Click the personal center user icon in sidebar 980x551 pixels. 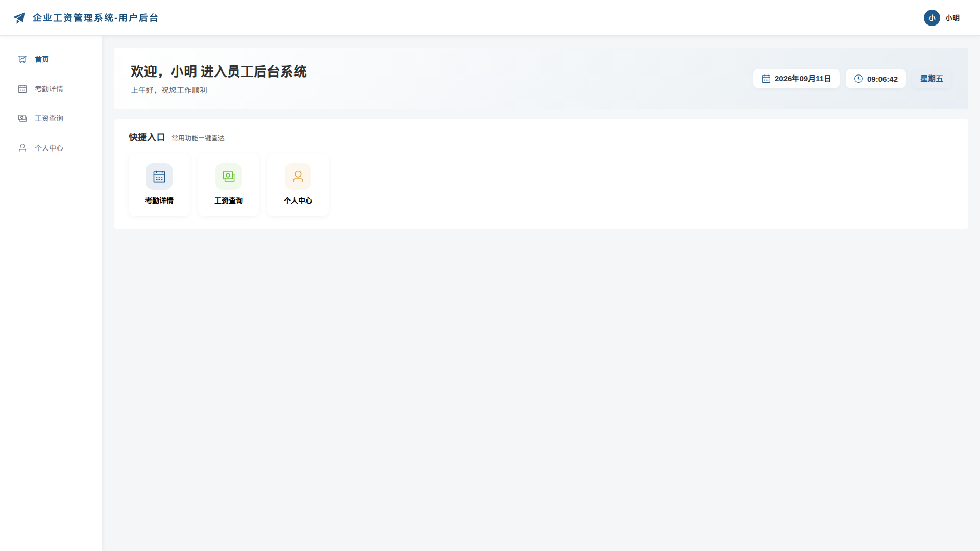tap(22, 148)
